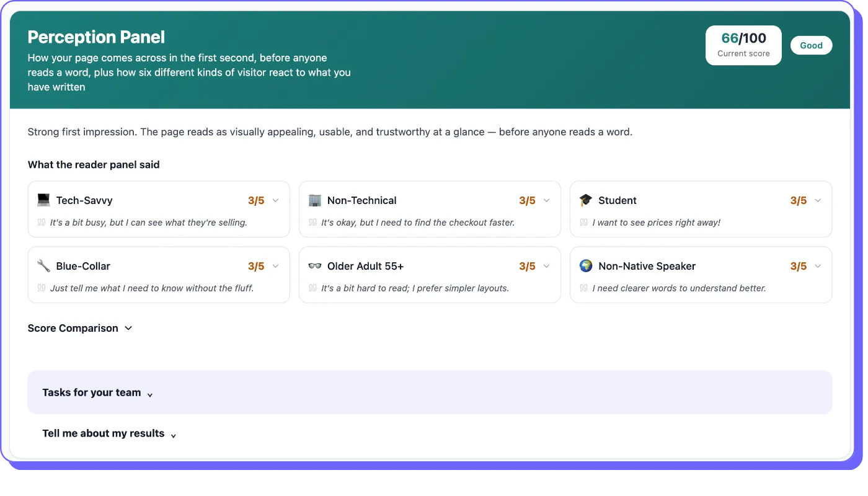
Task: Click the Tech-Savvy 3/5 score
Action: (x=256, y=200)
